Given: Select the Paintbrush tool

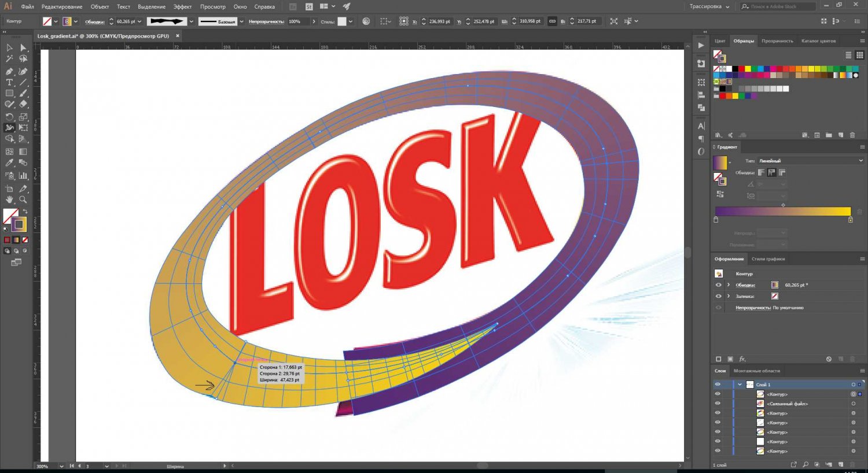Looking at the screenshot, I should click(x=23, y=94).
